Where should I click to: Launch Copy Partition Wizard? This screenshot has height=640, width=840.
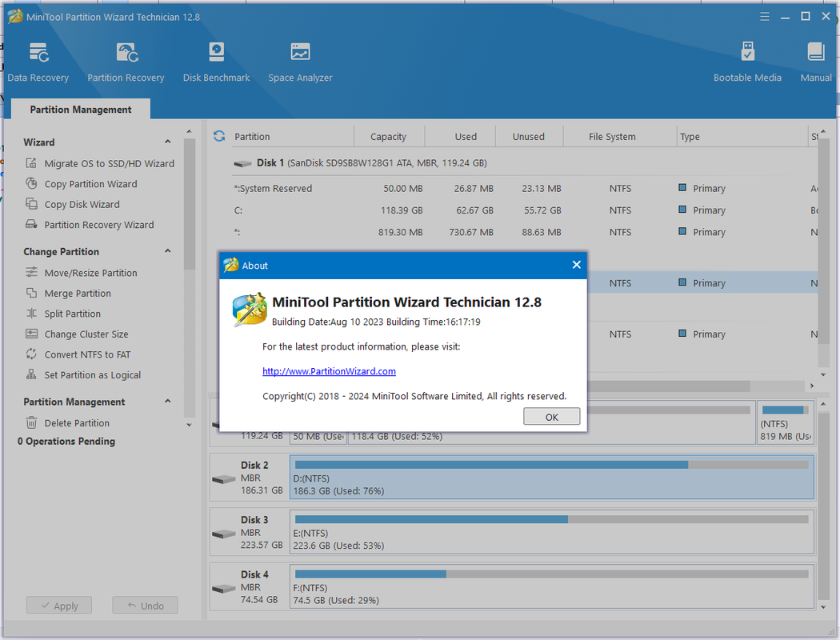pyautogui.click(x=82, y=184)
